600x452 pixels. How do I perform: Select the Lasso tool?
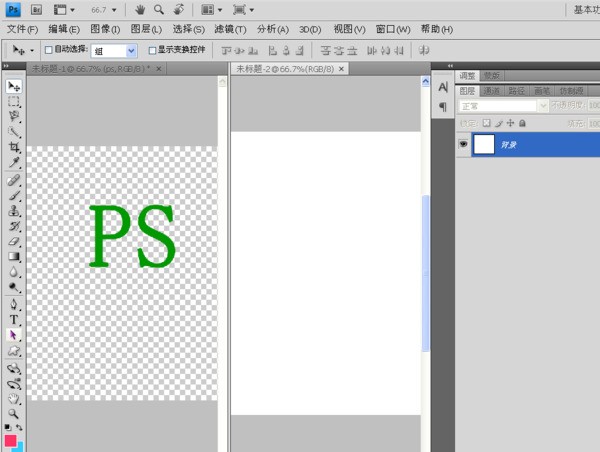click(14, 116)
